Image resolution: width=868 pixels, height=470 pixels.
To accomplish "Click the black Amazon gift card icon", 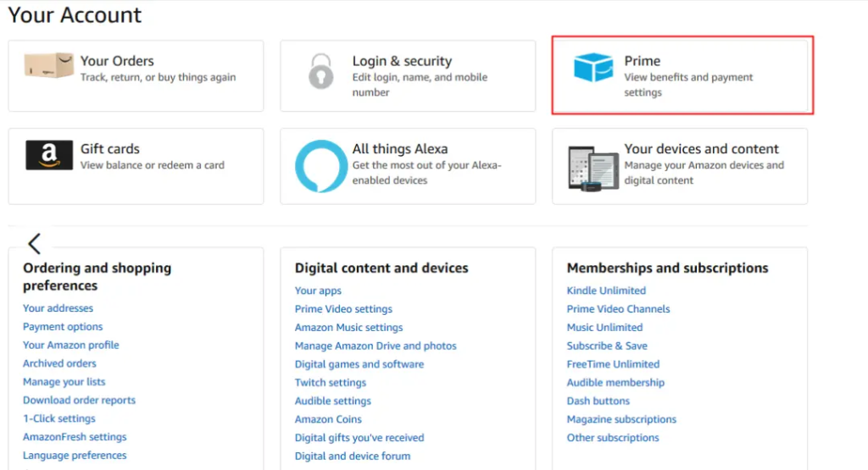I will click(x=48, y=155).
